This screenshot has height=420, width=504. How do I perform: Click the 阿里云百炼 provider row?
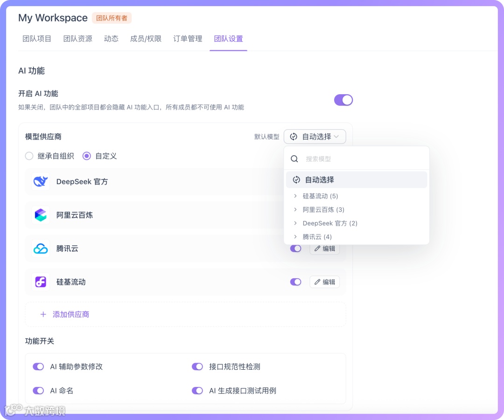tap(154, 215)
